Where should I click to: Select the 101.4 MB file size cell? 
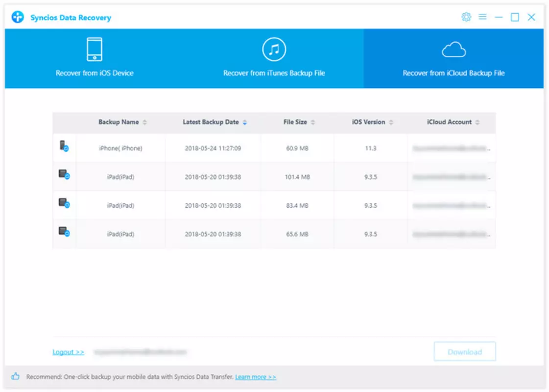tap(297, 177)
